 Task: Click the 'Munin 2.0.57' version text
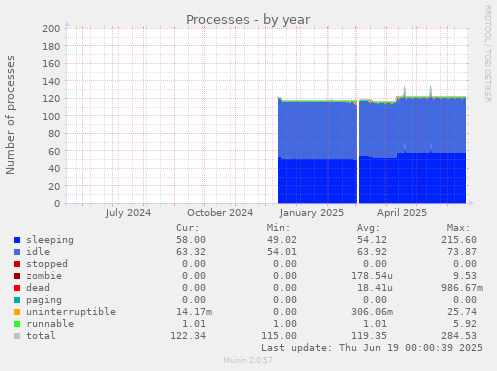(x=248, y=360)
